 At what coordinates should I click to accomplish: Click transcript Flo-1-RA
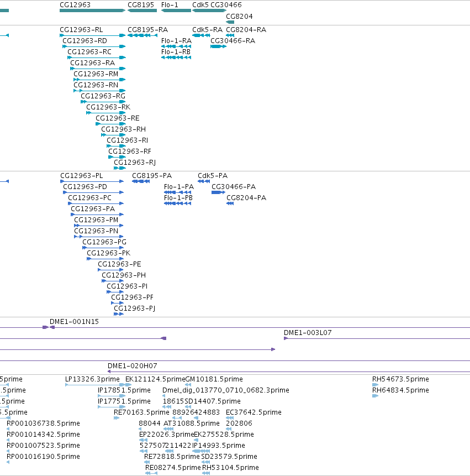coord(176,46)
